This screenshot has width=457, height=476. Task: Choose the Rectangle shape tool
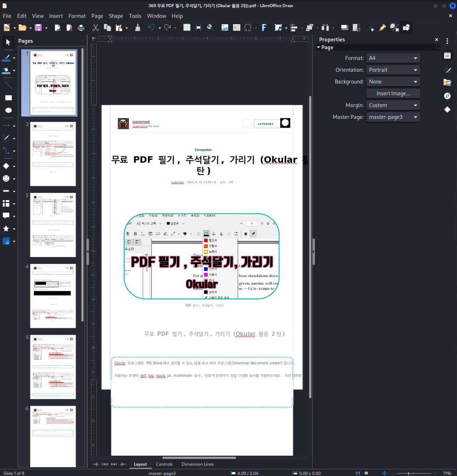[8, 98]
